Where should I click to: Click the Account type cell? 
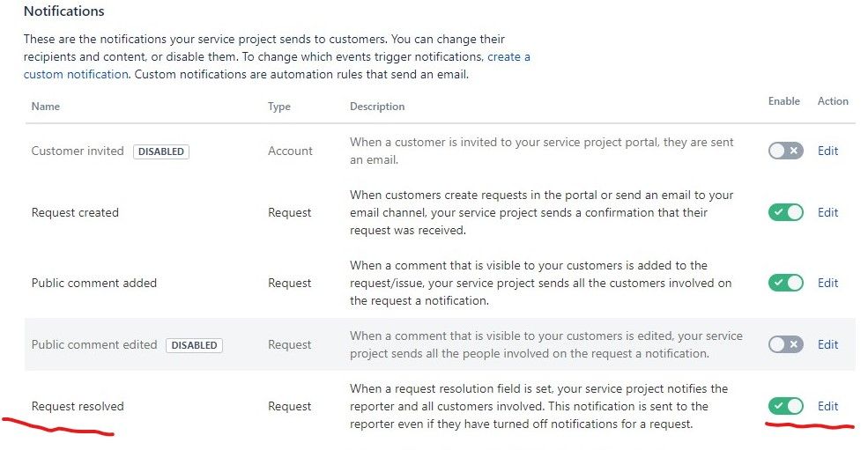click(x=290, y=151)
